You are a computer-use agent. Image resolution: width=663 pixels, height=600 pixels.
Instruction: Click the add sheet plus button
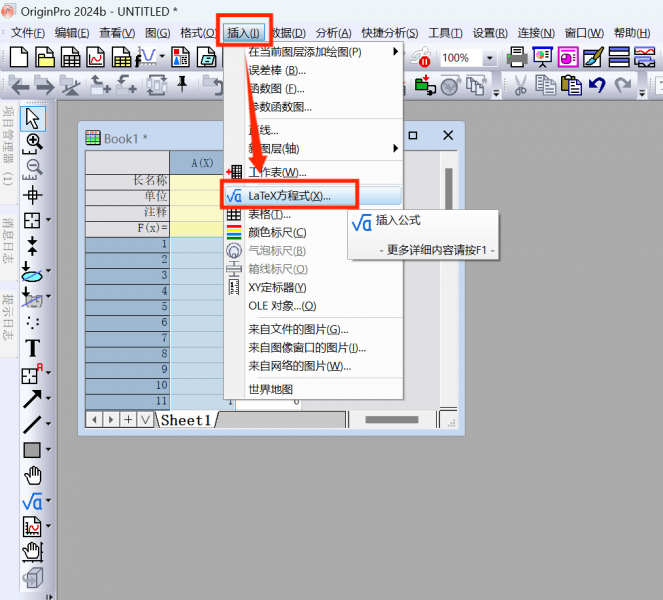tap(128, 420)
